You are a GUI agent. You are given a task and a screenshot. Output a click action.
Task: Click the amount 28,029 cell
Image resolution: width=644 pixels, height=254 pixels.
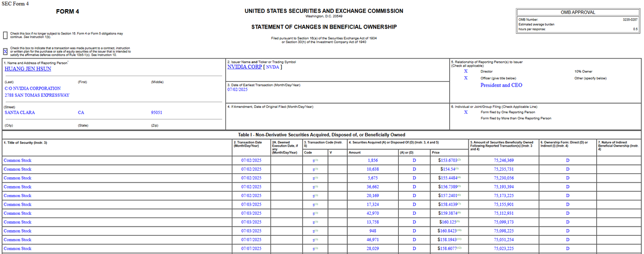(x=371, y=249)
